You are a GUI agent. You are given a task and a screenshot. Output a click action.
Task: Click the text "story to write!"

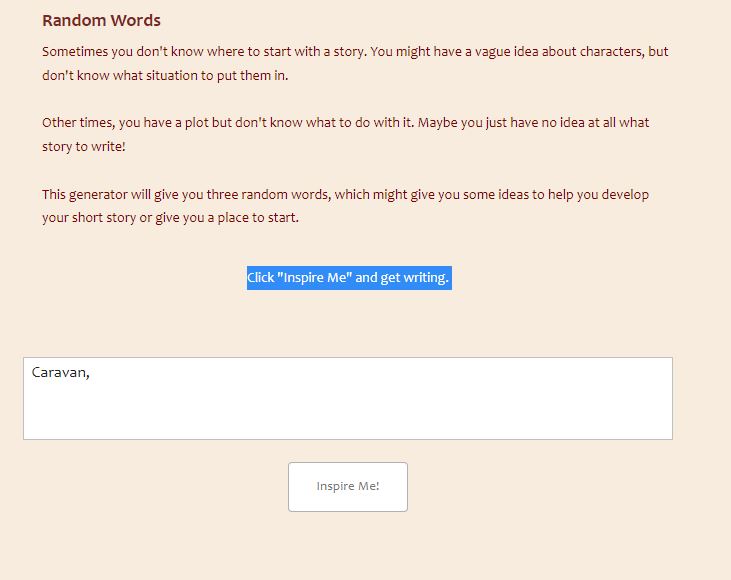tap(83, 147)
